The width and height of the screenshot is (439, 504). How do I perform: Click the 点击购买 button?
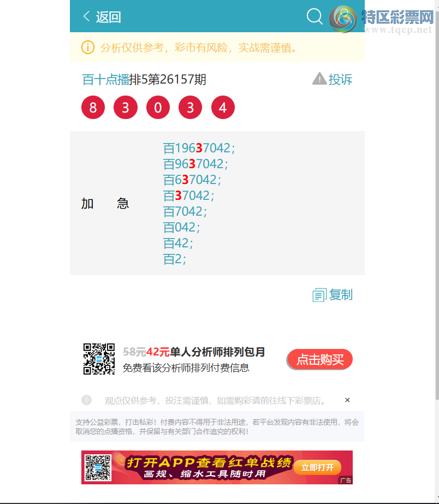tap(320, 359)
